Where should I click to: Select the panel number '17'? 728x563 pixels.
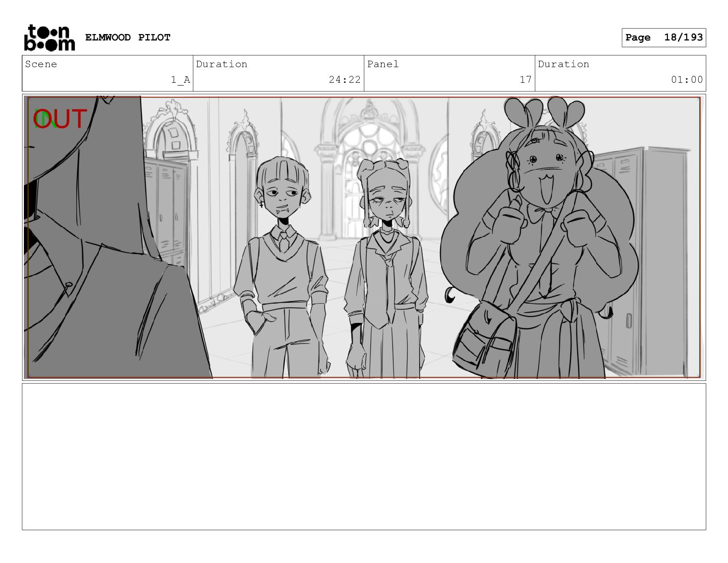(526, 80)
